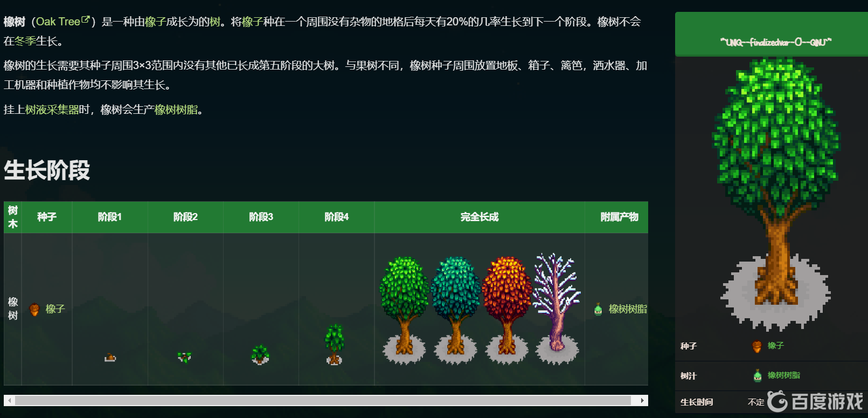Click the resin bottle icon in infobox

coord(758,375)
